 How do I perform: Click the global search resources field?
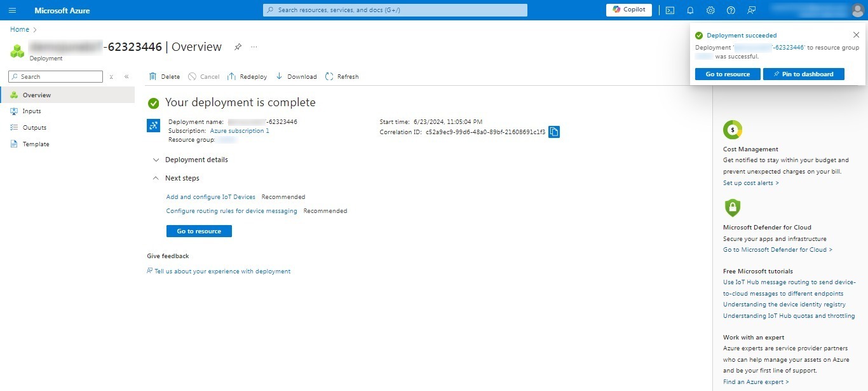395,10
